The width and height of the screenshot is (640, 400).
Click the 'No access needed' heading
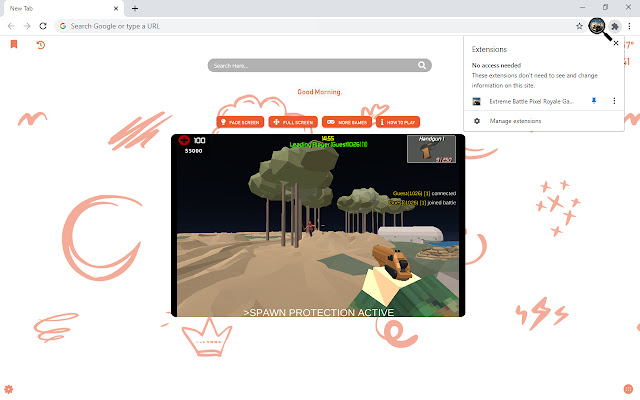click(496, 65)
